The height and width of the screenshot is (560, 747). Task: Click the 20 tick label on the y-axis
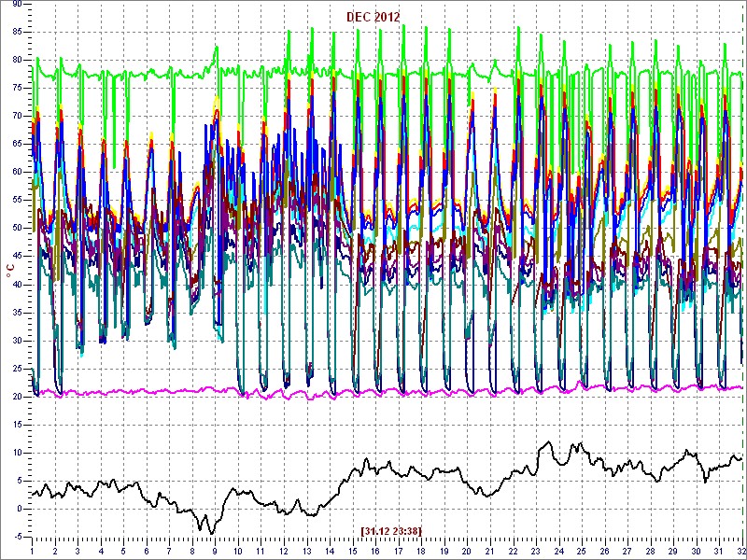(x=17, y=396)
